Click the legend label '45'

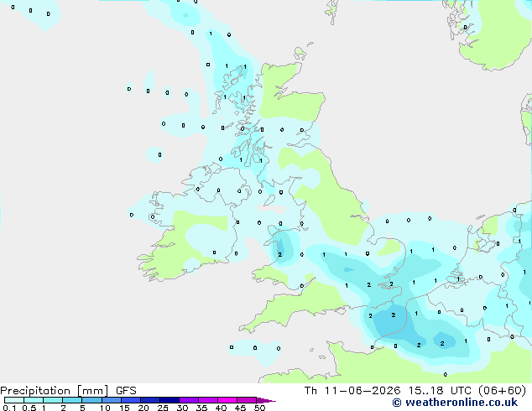240,408
